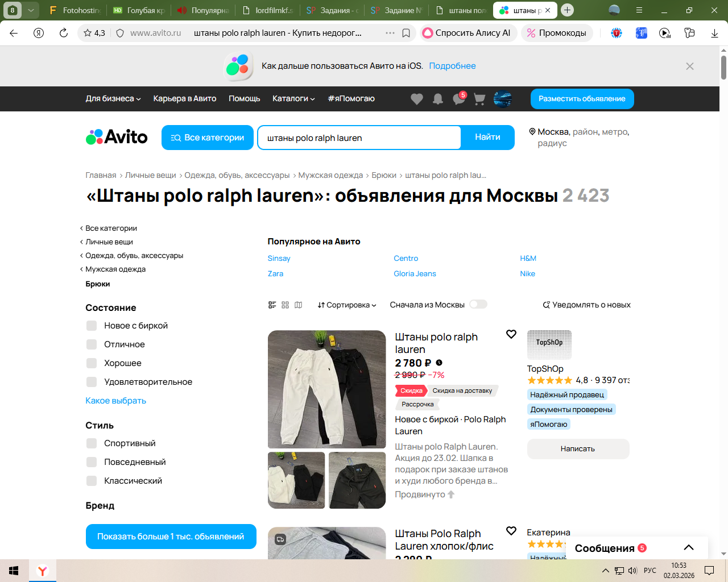
Task: Open 'Все категории' button
Action: [x=208, y=138]
